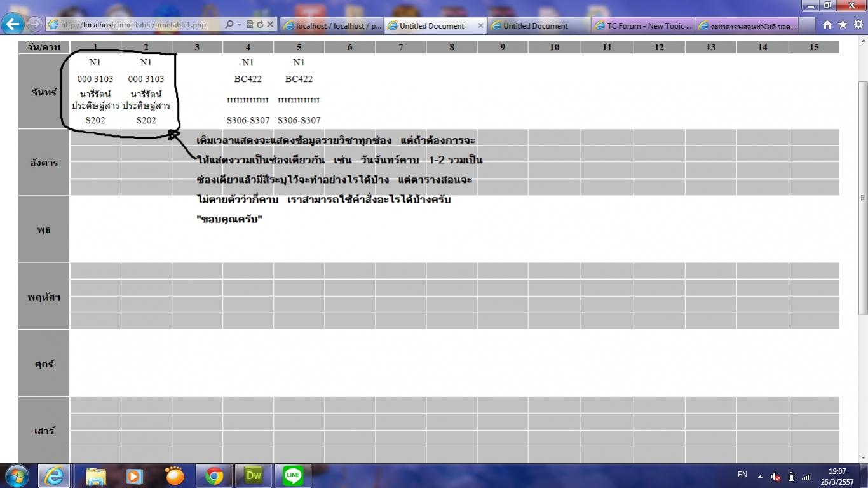Click teacher name นารีรัตน์ in period 1
Image resolution: width=868 pixels, height=488 pixels.
pos(95,94)
